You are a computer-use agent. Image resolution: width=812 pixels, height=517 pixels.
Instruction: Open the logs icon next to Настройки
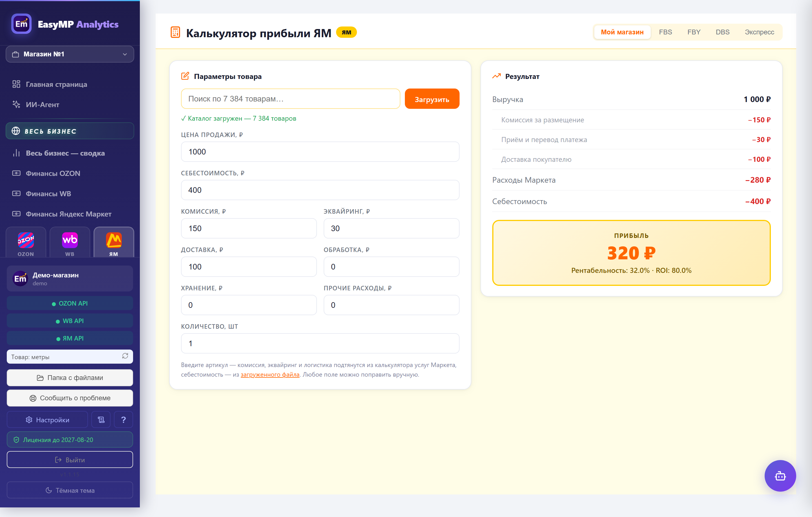click(101, 419)
